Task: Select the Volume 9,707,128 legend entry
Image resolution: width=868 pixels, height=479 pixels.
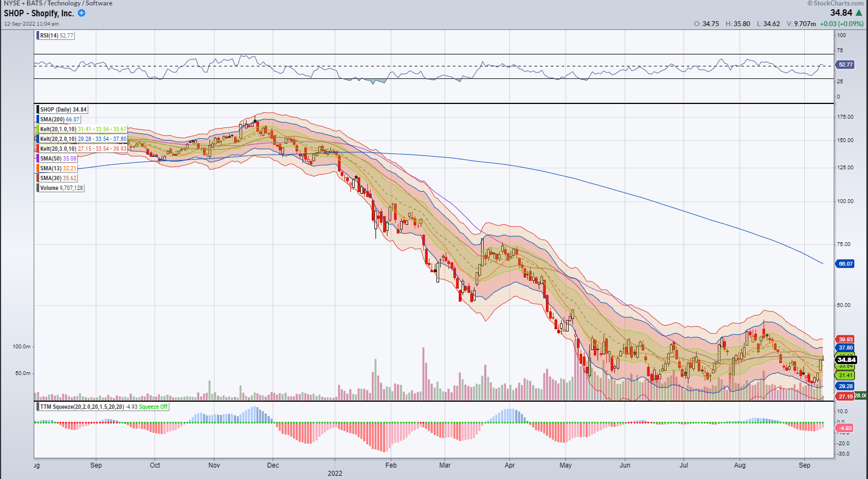Action: click(x=61, y=188)
